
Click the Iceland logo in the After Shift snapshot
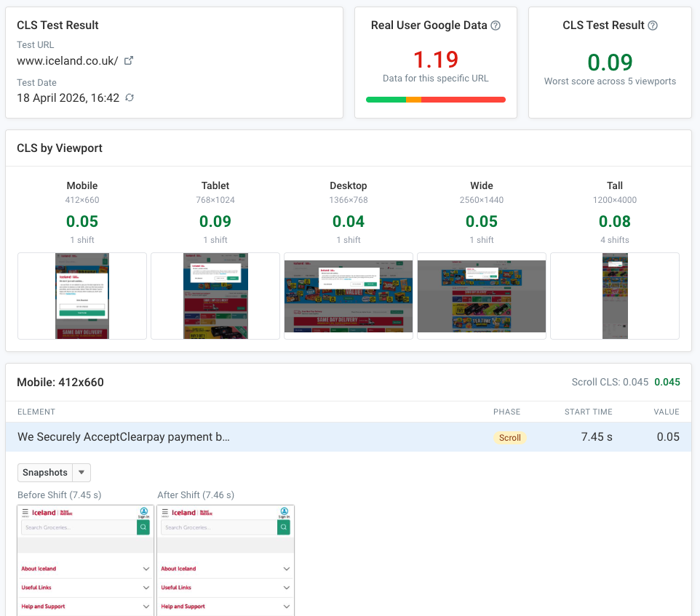[x=192, y=513]
